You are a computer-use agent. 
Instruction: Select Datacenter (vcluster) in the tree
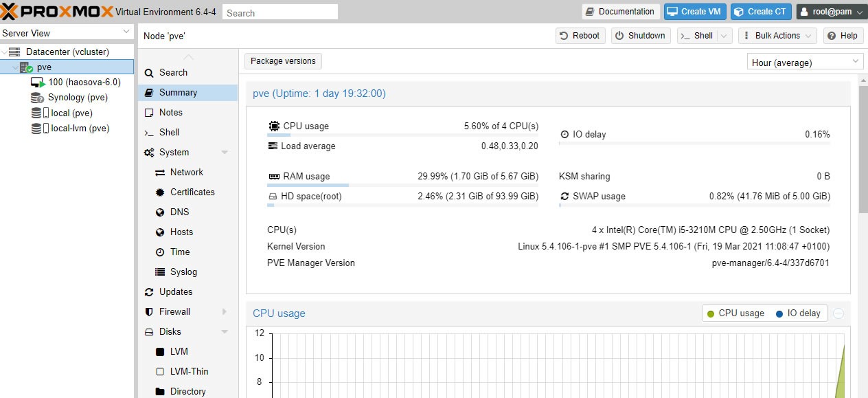click(x=67, y=52)
